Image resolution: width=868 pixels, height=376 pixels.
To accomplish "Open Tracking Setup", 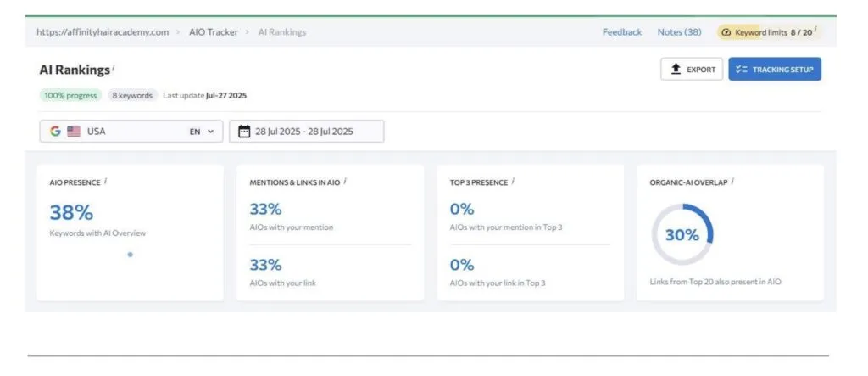I will click(775, 70).
